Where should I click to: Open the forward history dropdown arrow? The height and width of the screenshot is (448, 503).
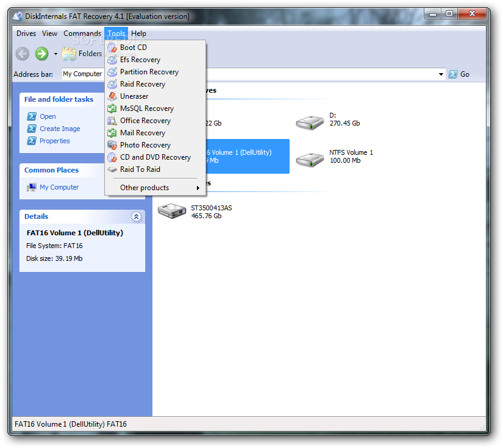tap(55, 54)
